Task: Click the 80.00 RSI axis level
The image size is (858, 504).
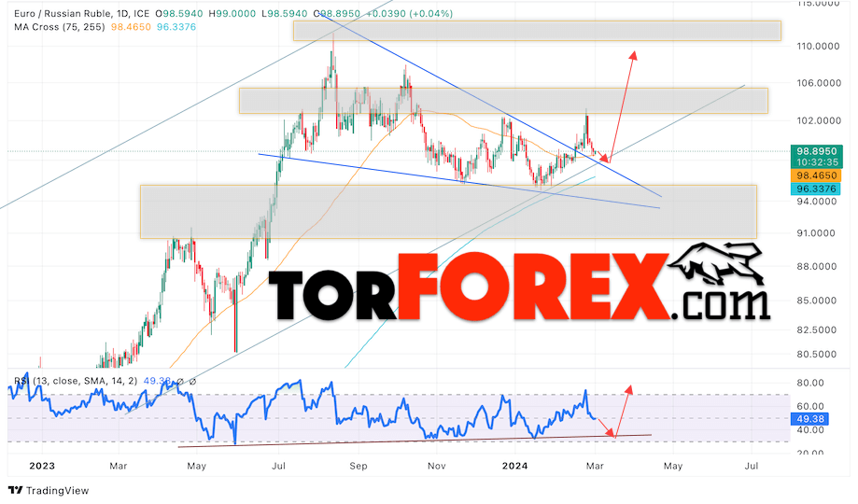Action: pyautogui.click(x=810, y=383)
